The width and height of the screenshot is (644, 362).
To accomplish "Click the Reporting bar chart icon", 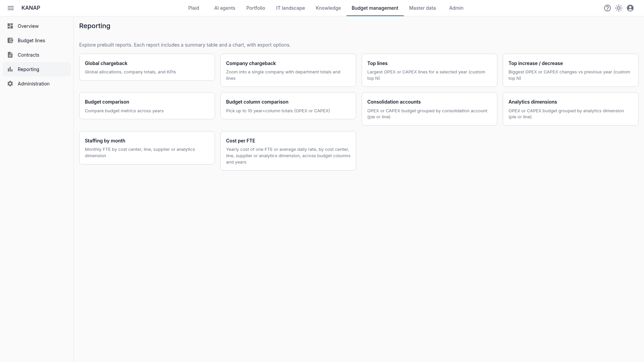I will point(10,69).
